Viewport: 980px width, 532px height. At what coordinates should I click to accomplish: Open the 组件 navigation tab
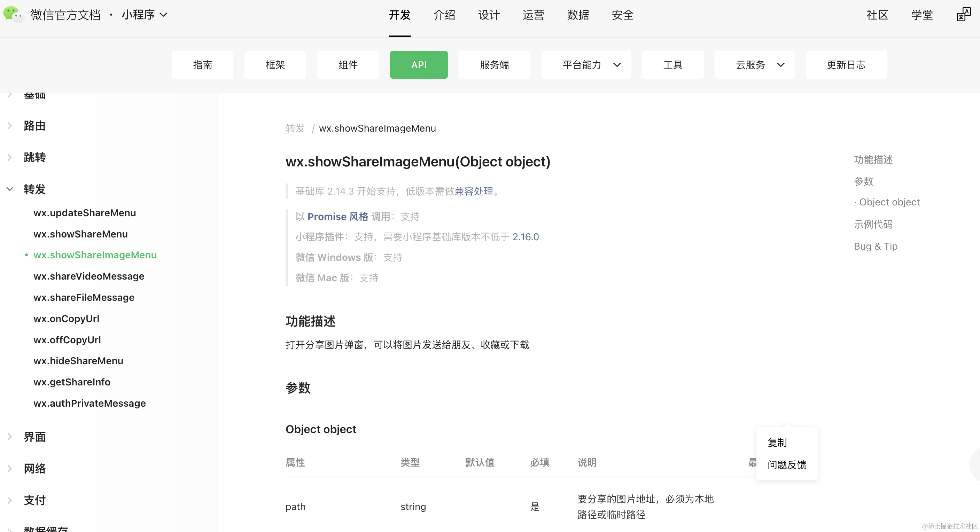[x=348, y=65]
